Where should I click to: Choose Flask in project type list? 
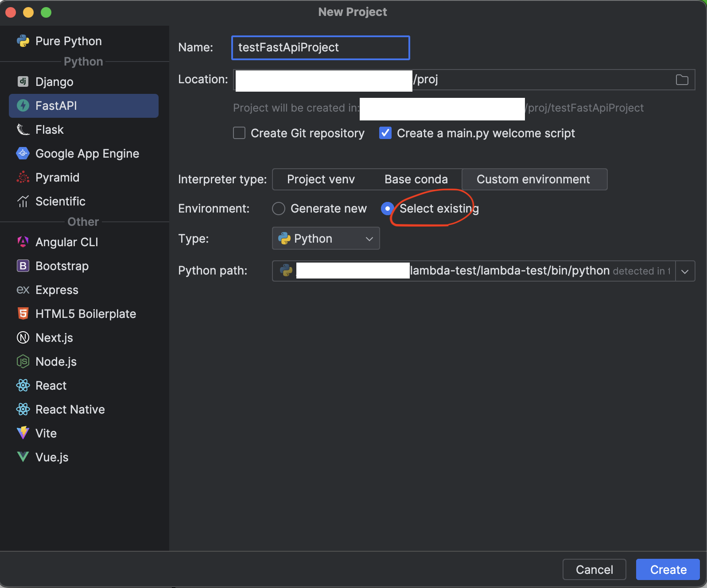pos(84,130)
